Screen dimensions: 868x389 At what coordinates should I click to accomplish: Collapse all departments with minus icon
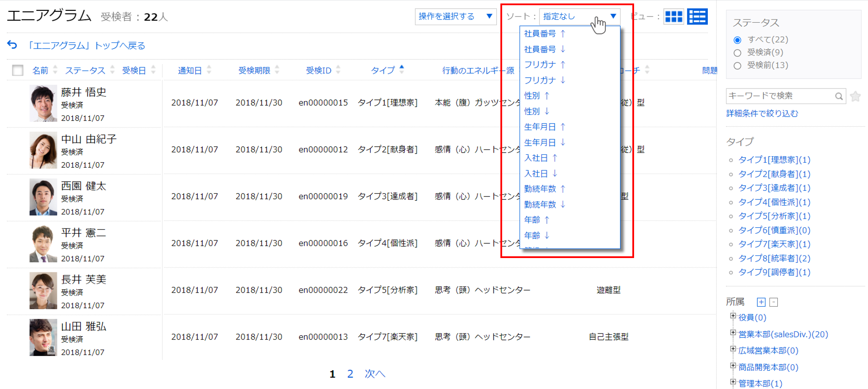(x=773, y=302)
